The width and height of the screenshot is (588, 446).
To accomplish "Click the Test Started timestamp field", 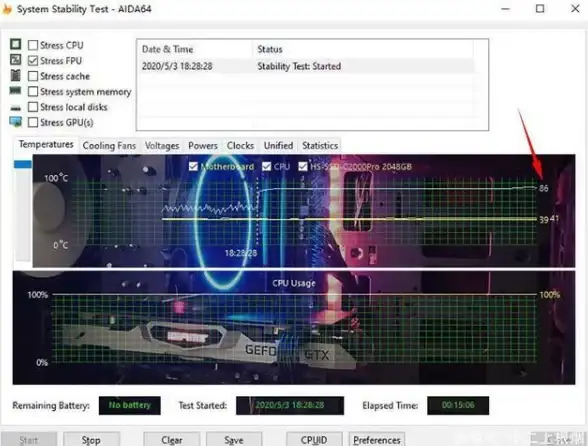I will coord(290,405).
